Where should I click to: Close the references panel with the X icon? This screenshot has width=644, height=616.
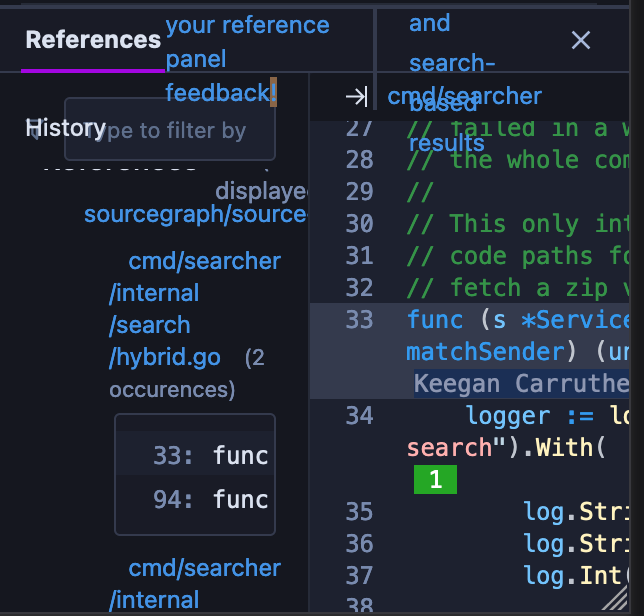[581, 40]
